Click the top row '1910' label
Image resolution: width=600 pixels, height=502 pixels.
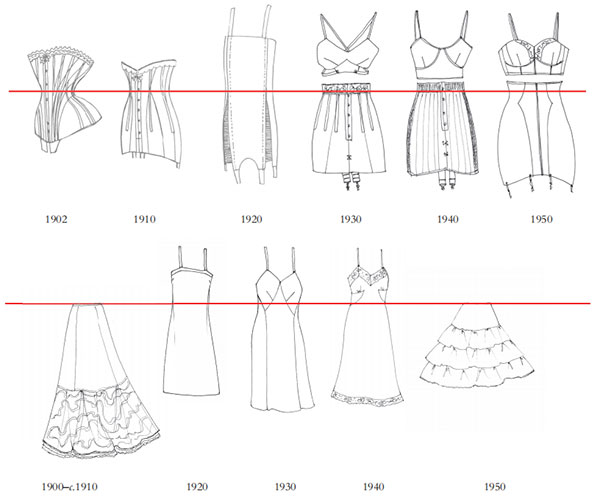(x=144, y=219)
